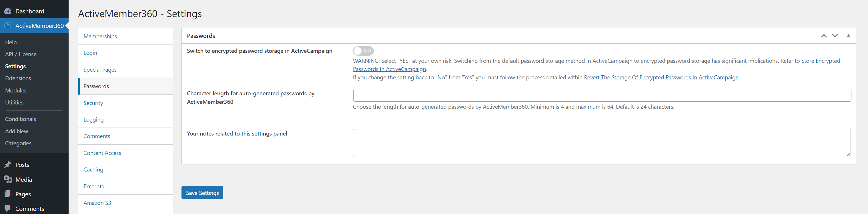Open Media via the camera icon
The image size is (868, 214).
click(x=8, y=179)
